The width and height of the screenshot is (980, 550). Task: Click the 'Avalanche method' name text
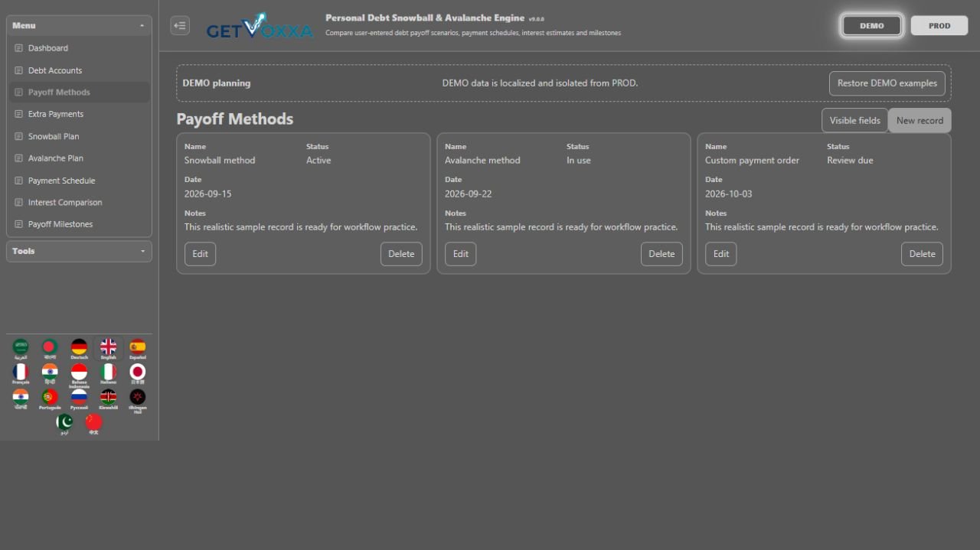point(482,161)
